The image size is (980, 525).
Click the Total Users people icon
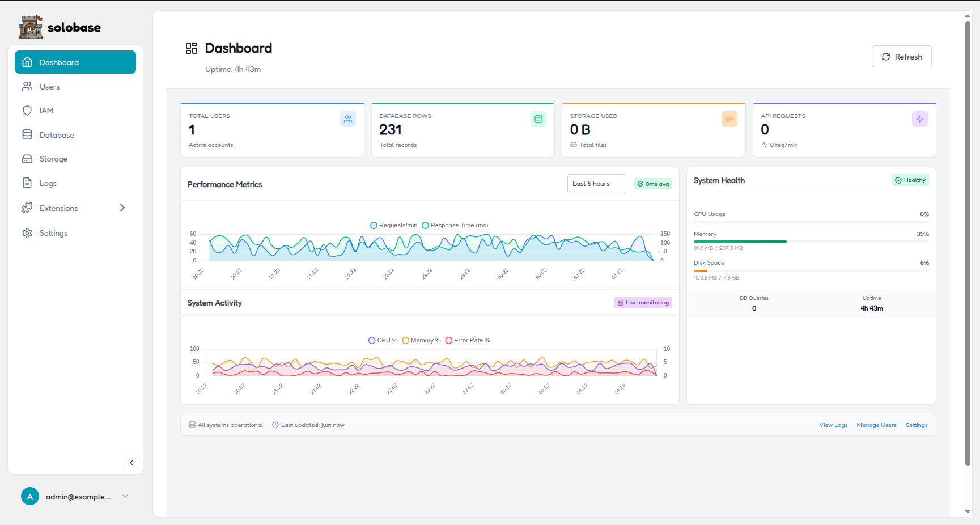point(348,119)
